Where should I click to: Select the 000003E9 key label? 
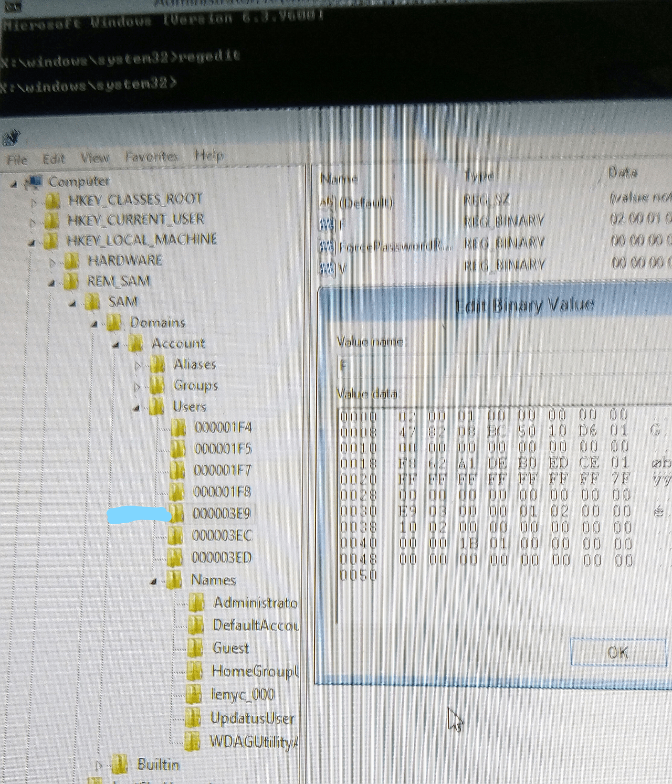point(222,513)
